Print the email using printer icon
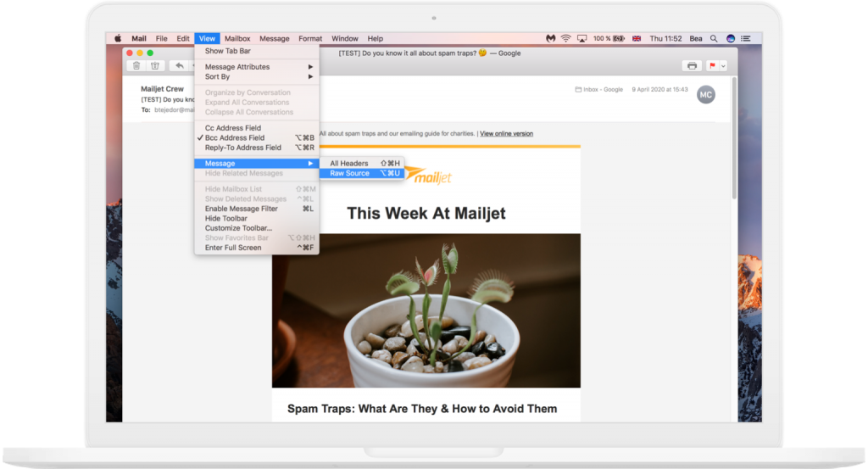This screenshot has width=868, height=469. tap(693, 66)
